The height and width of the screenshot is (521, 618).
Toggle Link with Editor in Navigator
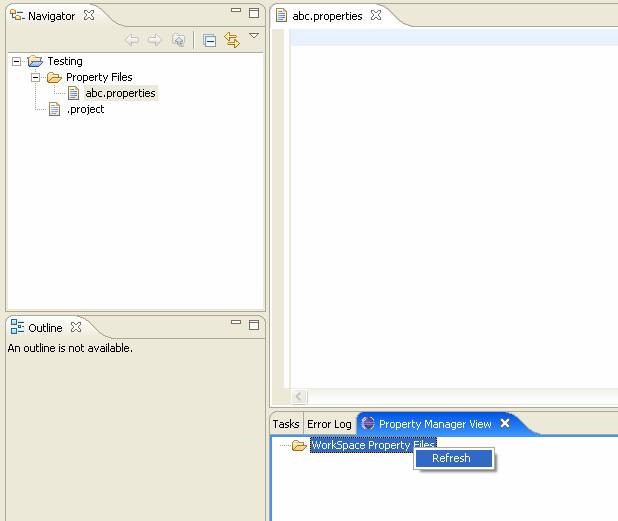(x=232, y=41)
